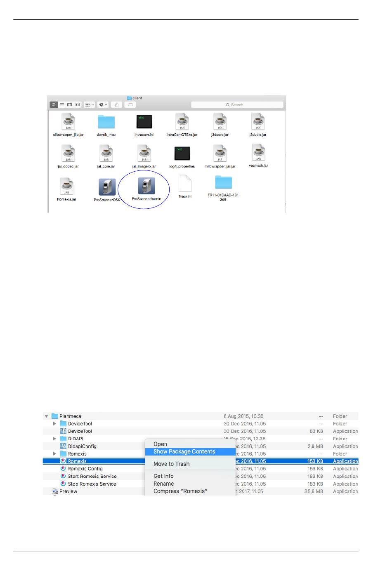Select the DIDAPI folder name
The width and height of the screenshot is (392, 569).
tap(76, 439)
